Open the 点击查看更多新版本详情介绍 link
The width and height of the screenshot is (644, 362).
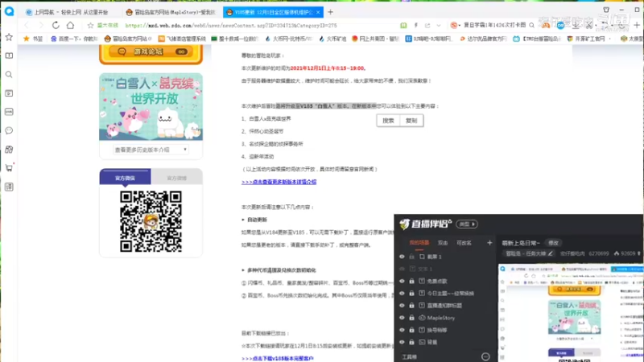coord(279,182)
